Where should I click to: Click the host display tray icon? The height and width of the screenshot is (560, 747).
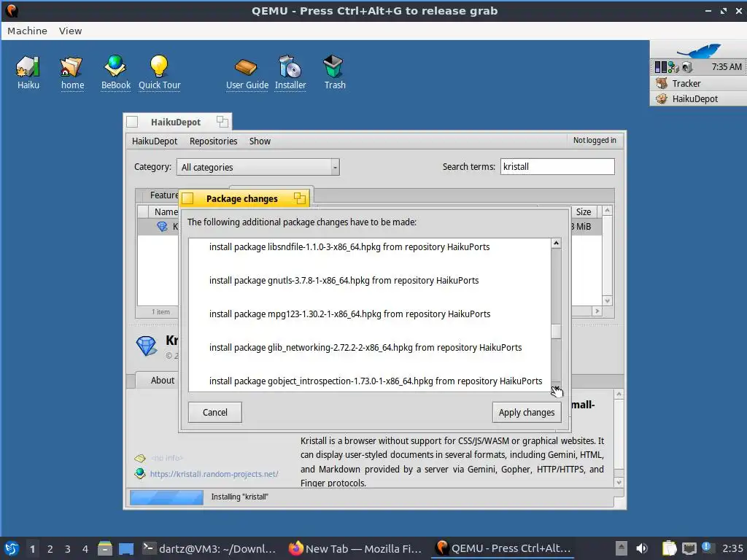tap(689, 548)
